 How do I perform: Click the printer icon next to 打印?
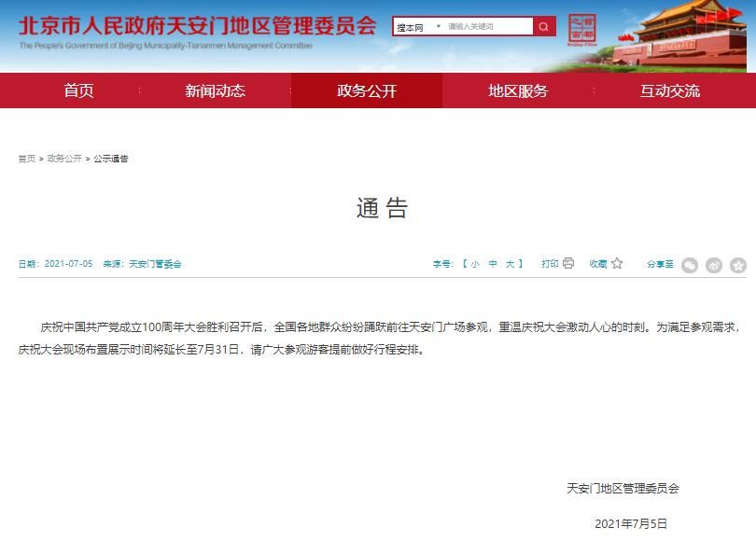pyautogui.click(x=568, y=264)
